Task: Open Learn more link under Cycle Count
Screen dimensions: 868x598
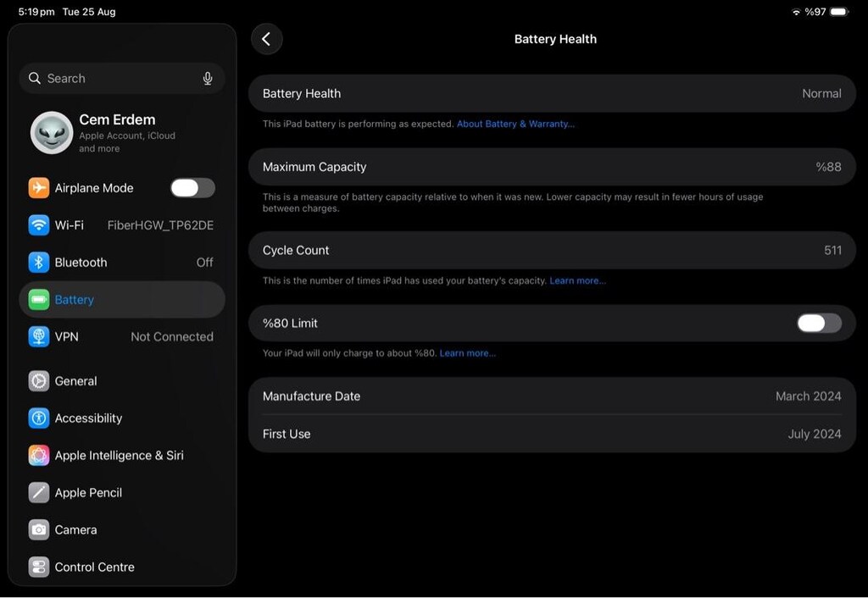Action: coord(577,280)
